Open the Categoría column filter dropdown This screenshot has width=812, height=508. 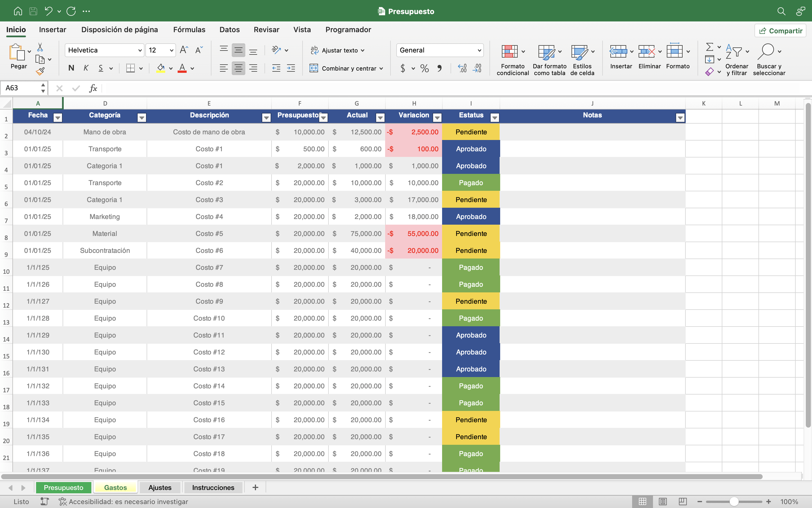tap(142, 118)
